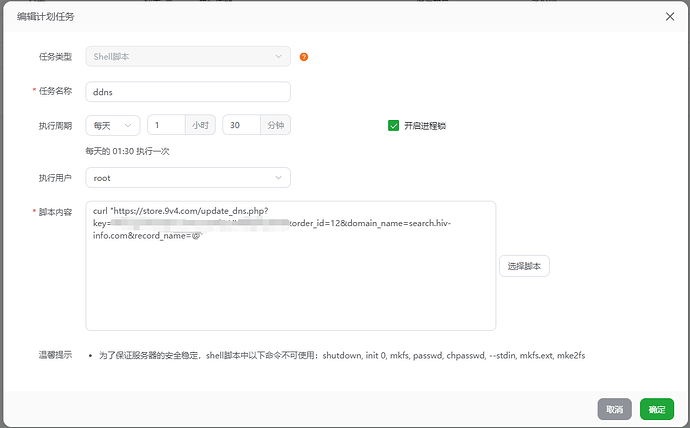Open the disabled Shell脚本 task type dropdown
The height and width of the screenshot is (428, 690).
pos(188,56)
